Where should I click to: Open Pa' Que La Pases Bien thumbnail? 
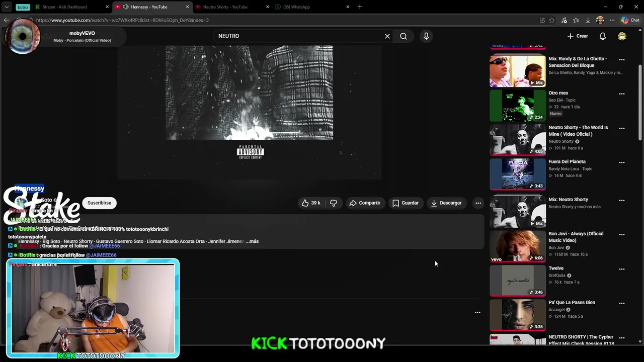point(518,315)
